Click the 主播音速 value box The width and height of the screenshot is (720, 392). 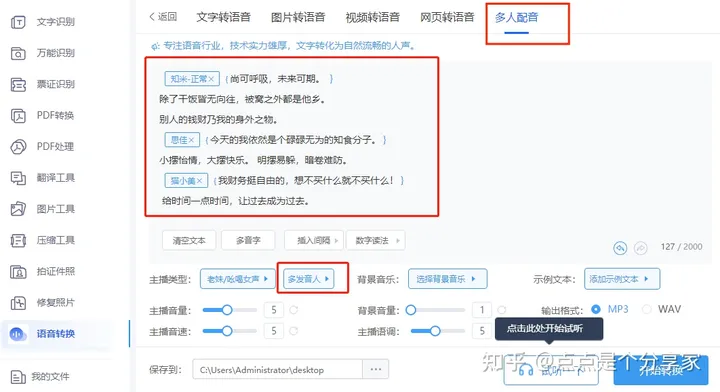[274, 331]
